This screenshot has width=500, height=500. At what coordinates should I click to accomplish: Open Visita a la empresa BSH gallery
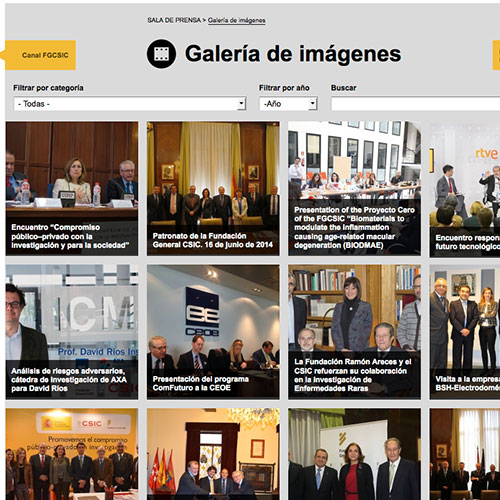coord(465,332)
